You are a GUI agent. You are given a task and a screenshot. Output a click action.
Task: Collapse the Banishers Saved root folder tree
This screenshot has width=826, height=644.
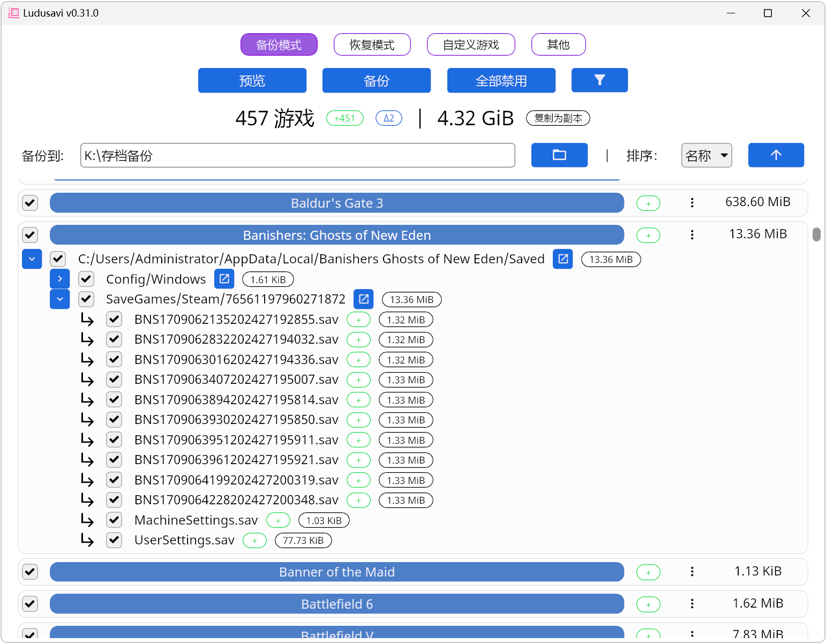(x=32, y=259)
